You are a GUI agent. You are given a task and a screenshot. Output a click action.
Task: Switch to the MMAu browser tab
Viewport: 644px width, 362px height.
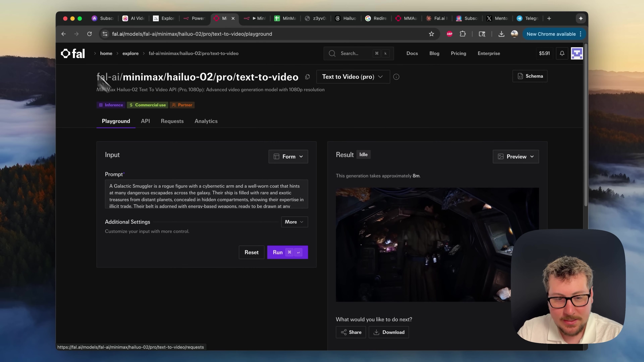[407, 18]
